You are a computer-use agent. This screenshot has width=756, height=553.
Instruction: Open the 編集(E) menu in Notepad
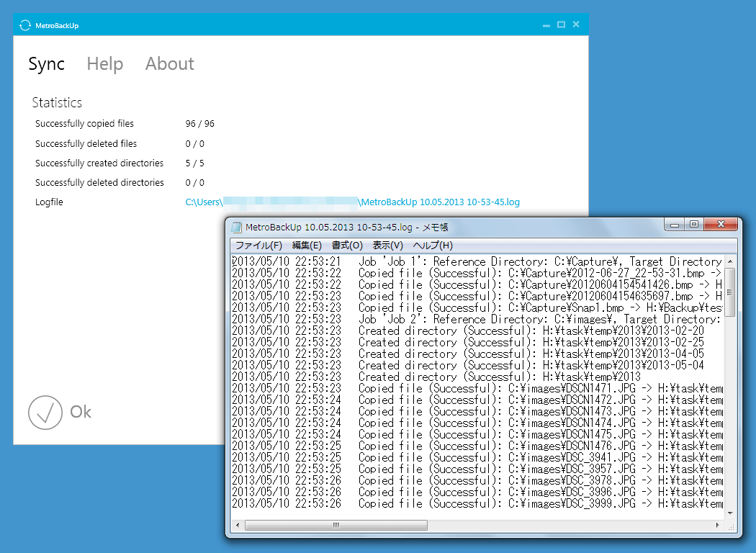(307, 246)
